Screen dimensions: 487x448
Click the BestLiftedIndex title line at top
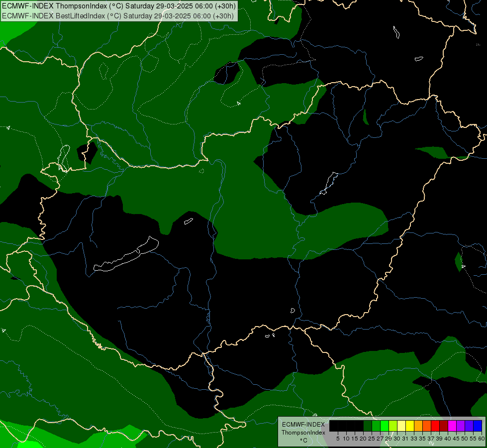pyautogui.click(x=118, y=16)
